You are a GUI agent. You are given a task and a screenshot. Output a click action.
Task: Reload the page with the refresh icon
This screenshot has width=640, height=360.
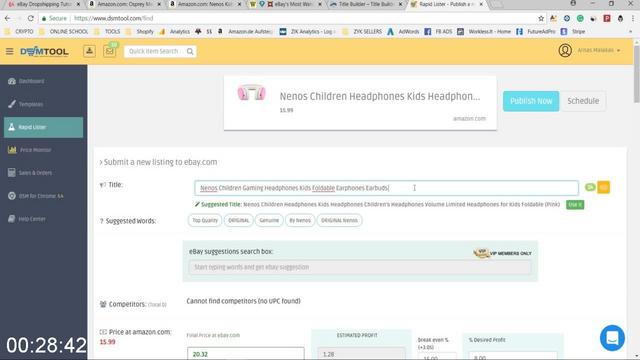(x=31, y=18)
